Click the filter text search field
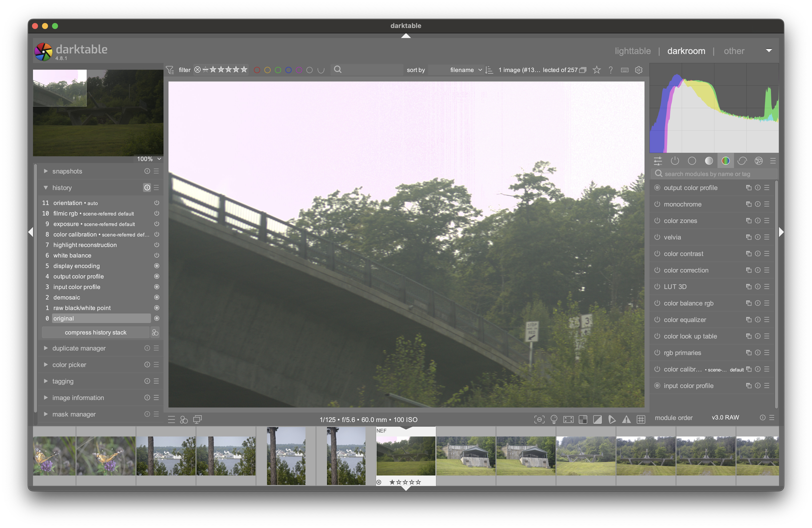Image resolution: width=812 pixels, height=528 pixels. pos(367,69)
